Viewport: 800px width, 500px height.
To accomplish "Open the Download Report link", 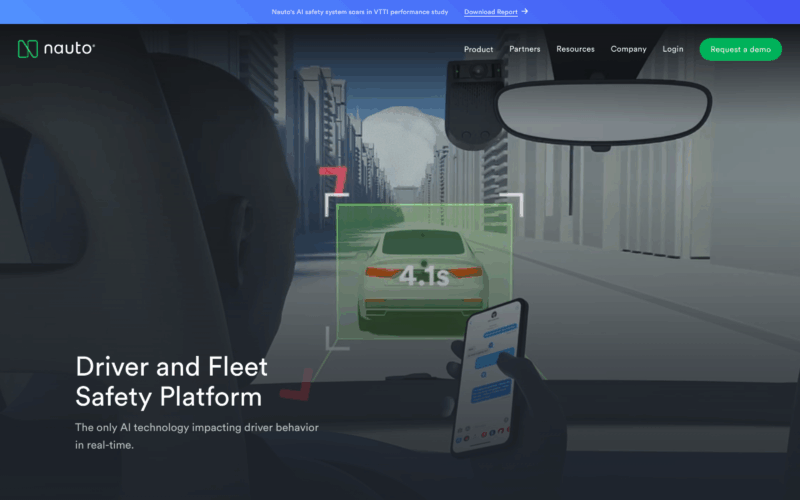I will click(x=490, y=12).
